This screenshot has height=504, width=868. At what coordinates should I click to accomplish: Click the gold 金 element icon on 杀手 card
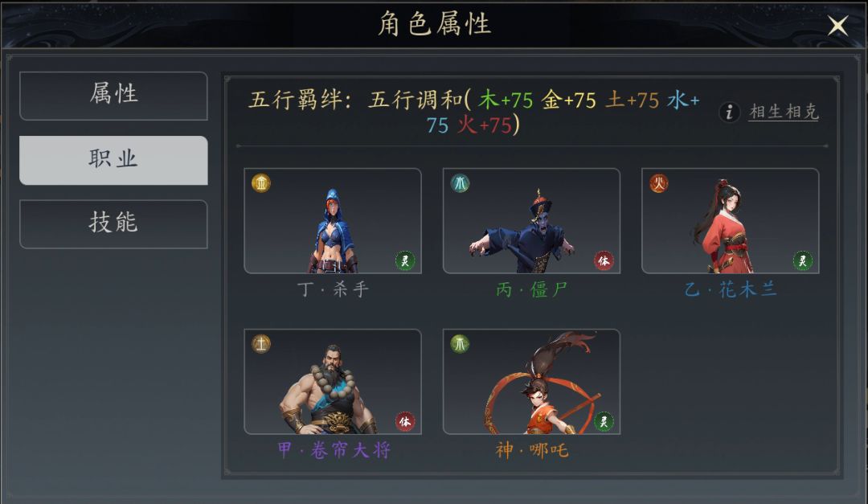coord(260,182)
